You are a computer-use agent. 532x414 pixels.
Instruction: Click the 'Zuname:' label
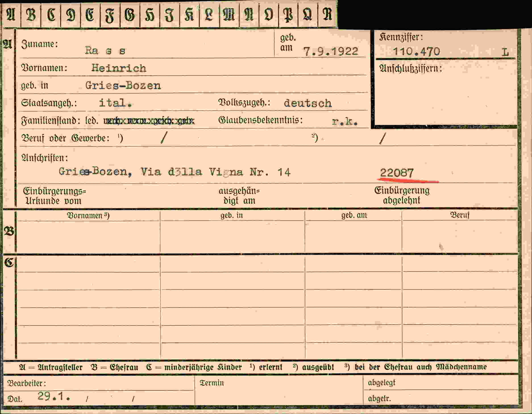pos(40,44)
